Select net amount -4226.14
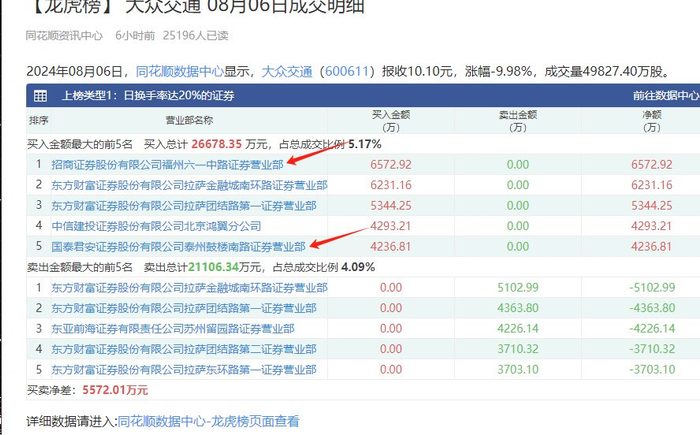 (652, 329)
